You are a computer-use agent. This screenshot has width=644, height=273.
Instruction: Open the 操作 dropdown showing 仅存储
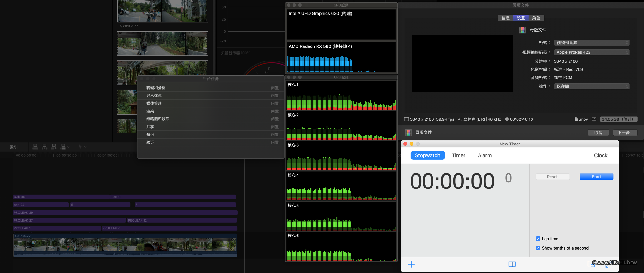click(x=592, y=86)
